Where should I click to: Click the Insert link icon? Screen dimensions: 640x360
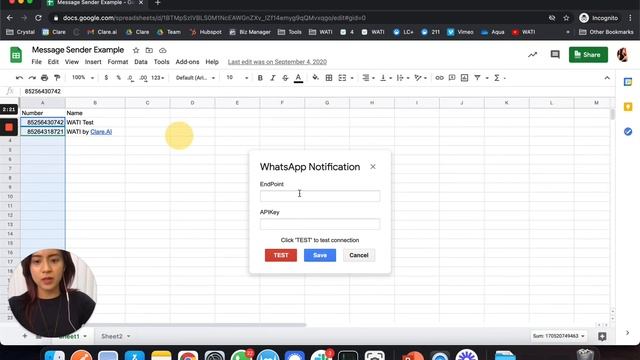[439, 78]
